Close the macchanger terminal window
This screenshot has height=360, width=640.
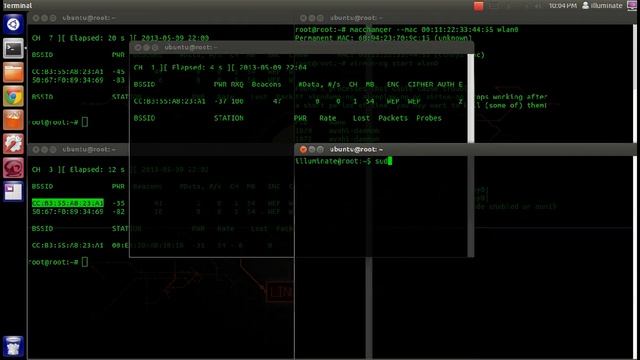[x=303, y=18]
